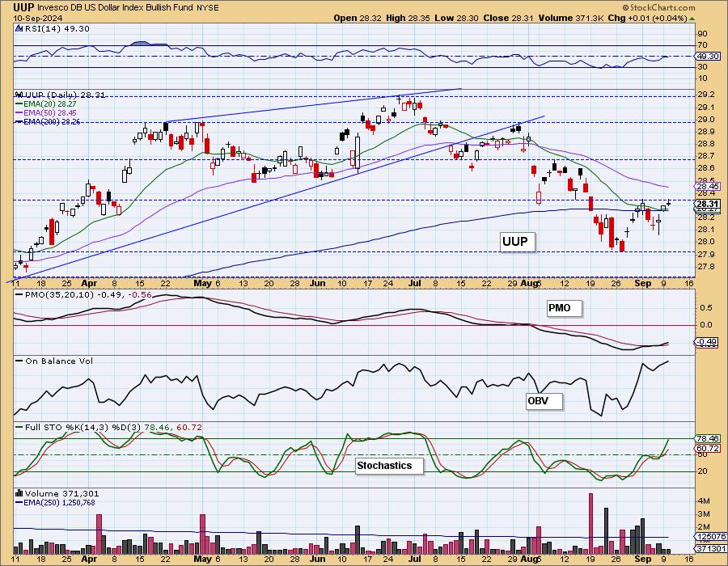The width and height of the screenshot is (728, 566).
Task: Click the -0.49 PMO value tag
Action: (707, 342)
